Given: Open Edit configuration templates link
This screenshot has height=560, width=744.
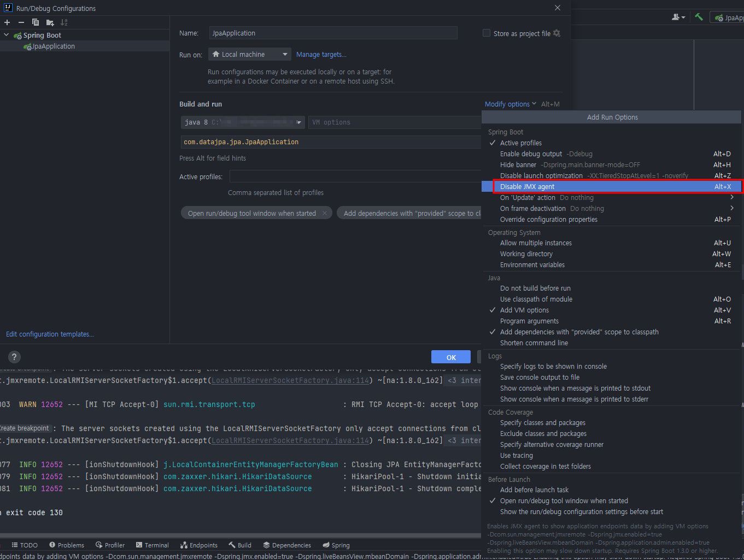Looking at the screenshot, I should [50, 334].
